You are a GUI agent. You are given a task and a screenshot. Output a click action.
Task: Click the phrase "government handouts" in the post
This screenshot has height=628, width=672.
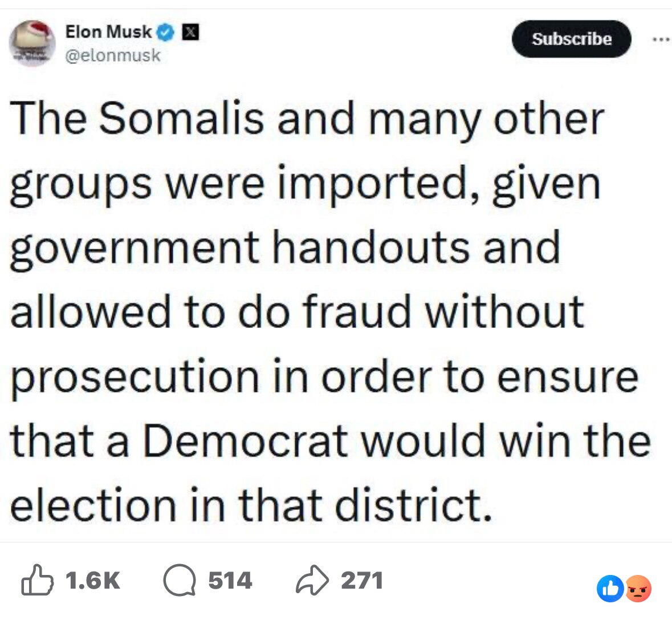tap(239, 248)
